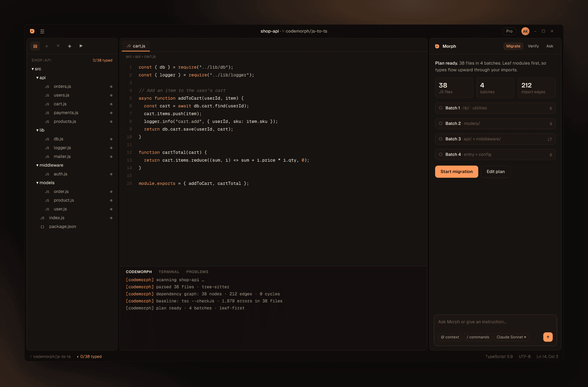Viewport: 588px width, 387px height.
Task: Switch to the Verify tab
Action: [533, 46]
